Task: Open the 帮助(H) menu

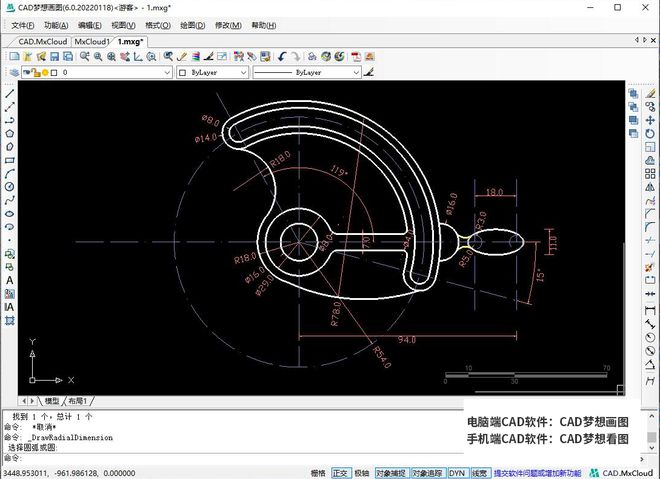Action: coord(263,25)
